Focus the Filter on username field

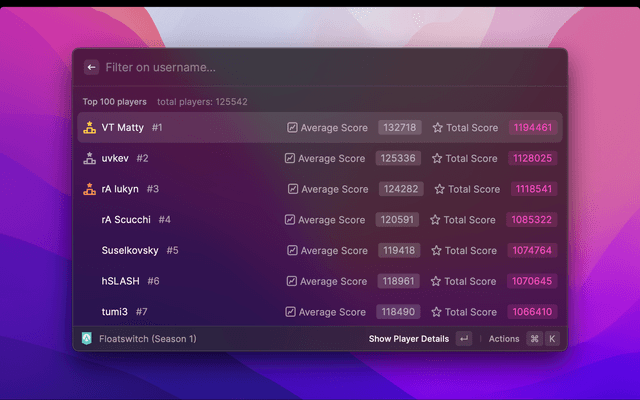coord(300,67)
